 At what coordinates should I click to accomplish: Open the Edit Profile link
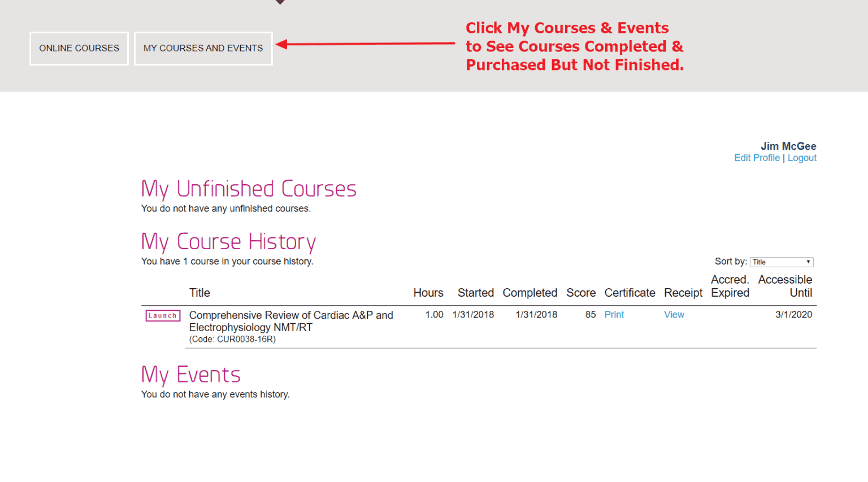click(x=757, y=158)
